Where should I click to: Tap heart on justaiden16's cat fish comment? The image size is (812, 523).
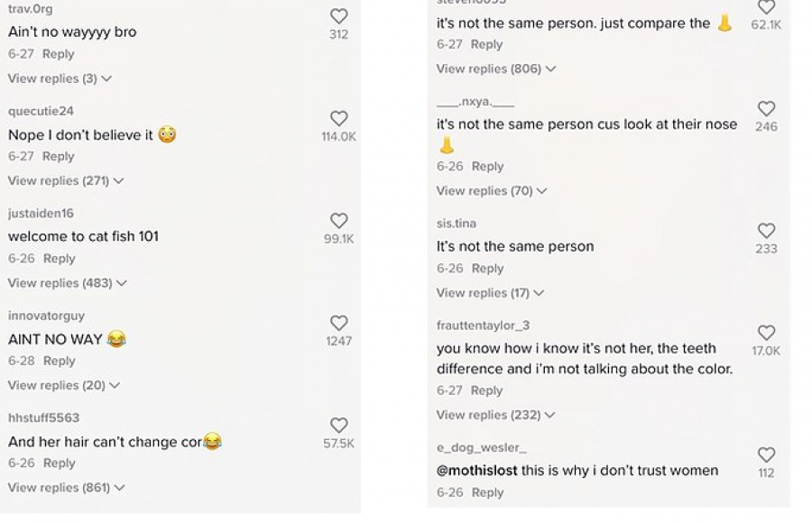338,221
